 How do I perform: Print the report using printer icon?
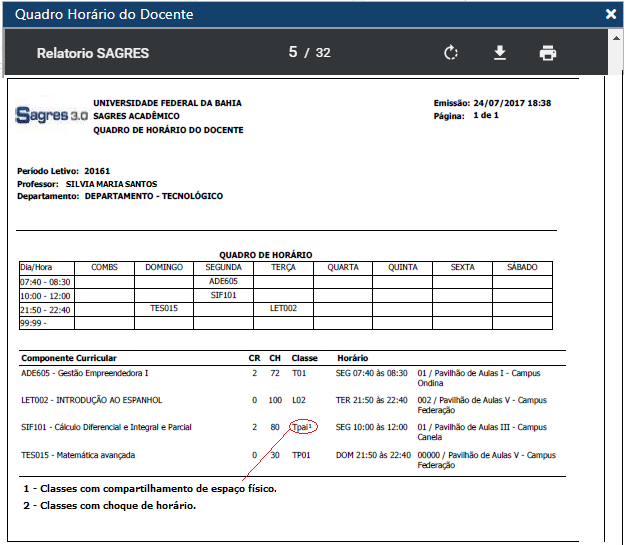[548, 53]
